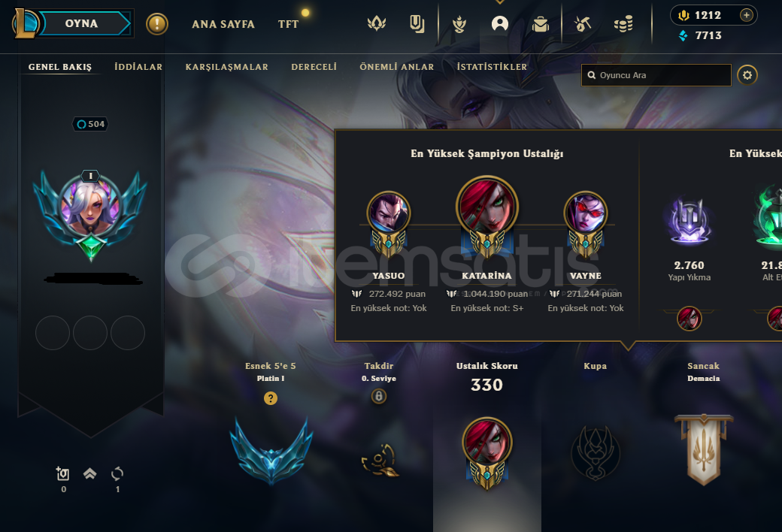Screen dimensions: 782x532
Task: Open the DERECELİ tab
Action: click(x=314, y=67)
